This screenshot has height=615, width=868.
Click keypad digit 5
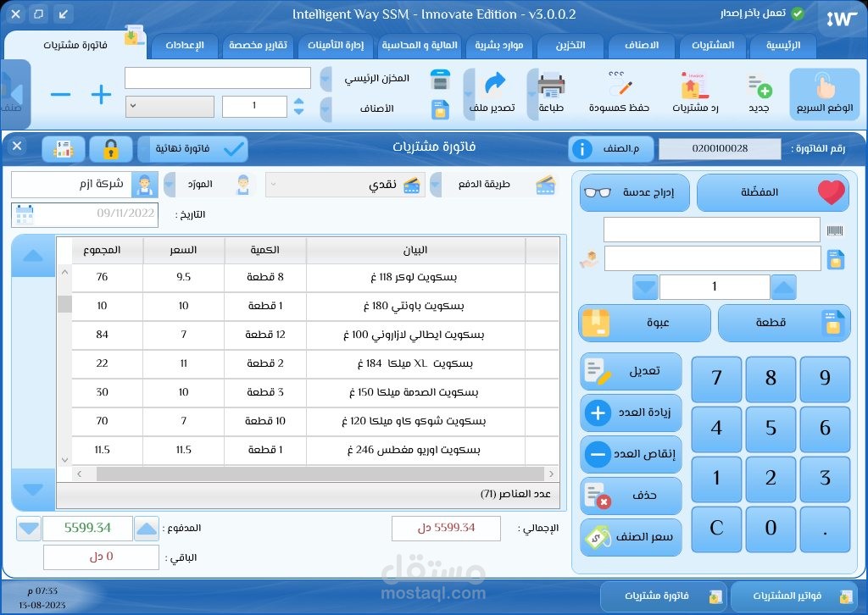pos(771,429)
